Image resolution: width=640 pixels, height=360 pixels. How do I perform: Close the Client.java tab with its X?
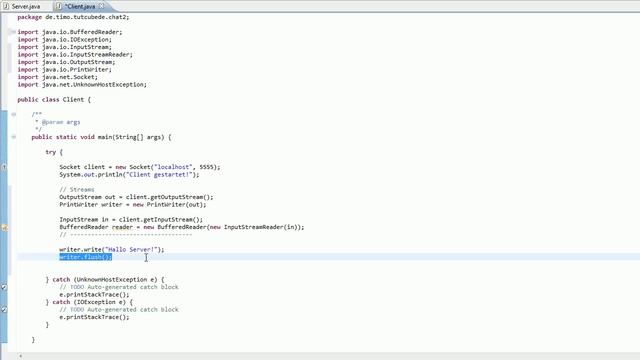point(102,6)
